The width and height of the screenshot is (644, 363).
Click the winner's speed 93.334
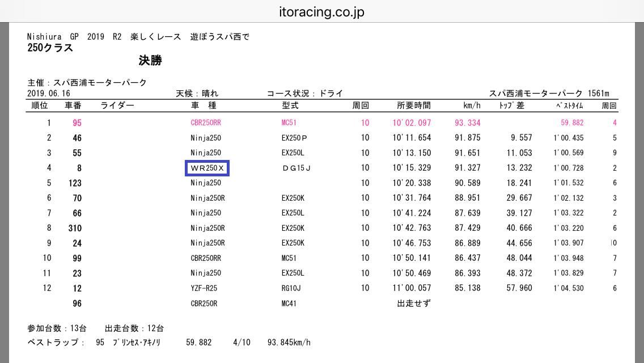[x=467, y=123]
